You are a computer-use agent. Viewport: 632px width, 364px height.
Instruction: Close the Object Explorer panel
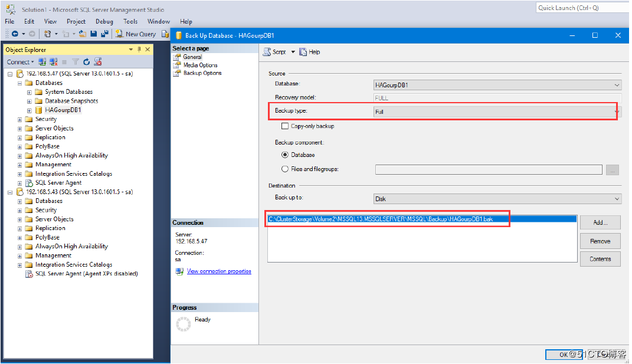pyautogui.click(x=148, y=49)
